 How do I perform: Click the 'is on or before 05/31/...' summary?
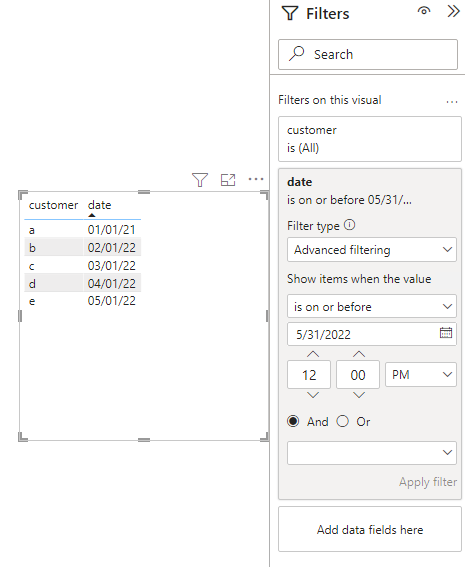349,200
